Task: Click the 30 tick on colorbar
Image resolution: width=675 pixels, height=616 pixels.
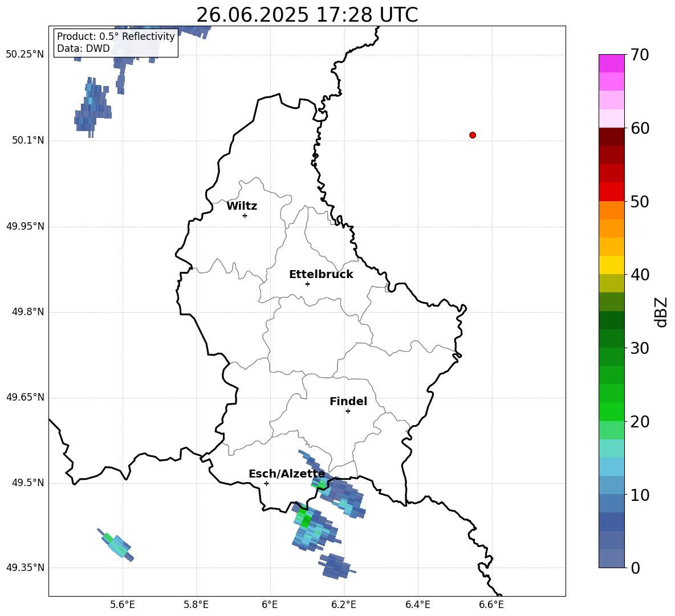Action: 640,348
